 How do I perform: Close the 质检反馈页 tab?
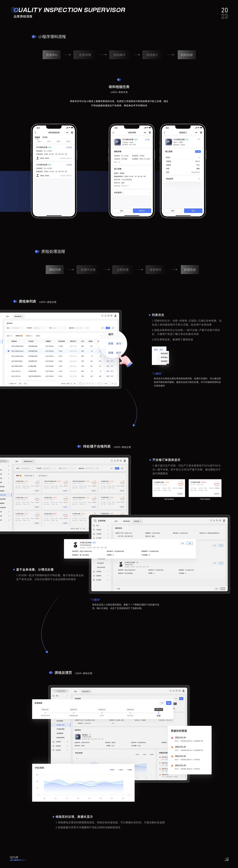click(x=90, y=691)
